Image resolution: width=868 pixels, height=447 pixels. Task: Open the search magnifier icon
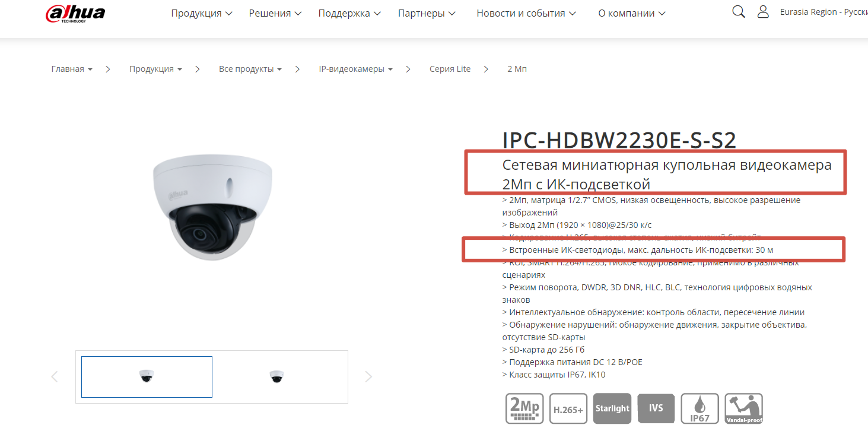tap(739, 12)
